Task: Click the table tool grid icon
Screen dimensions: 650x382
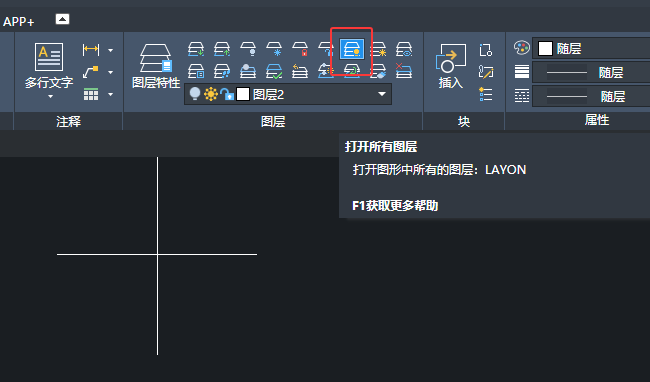Action: coord(91,94)
